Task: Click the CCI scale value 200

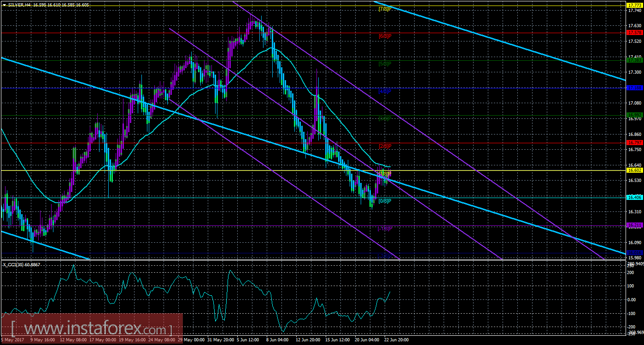Action: [x=632, y=273]
